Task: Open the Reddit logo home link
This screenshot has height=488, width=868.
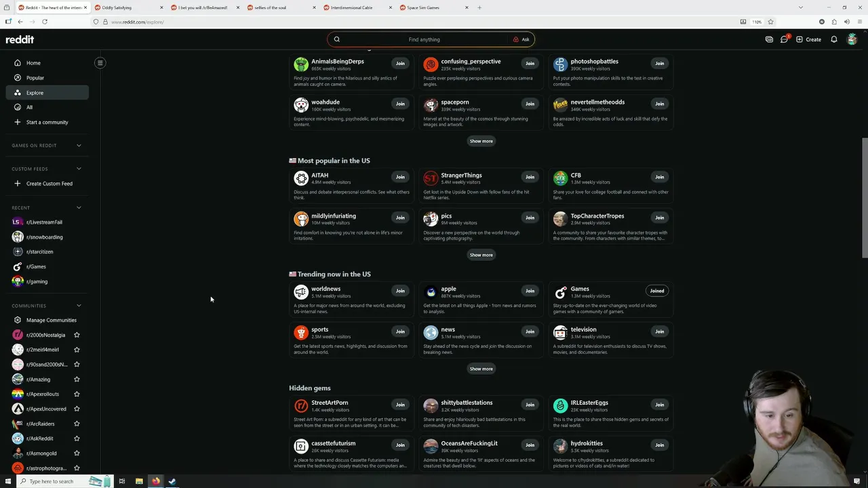Action: pos(20,39)
